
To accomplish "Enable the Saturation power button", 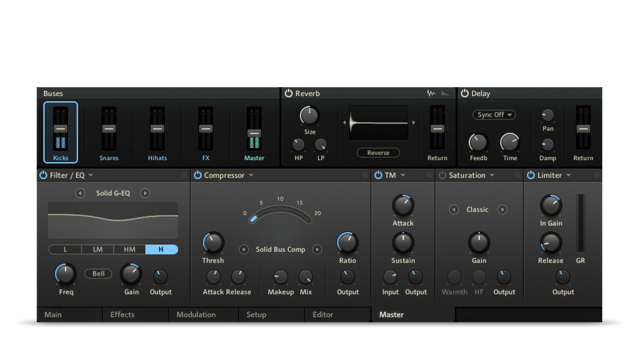I will pos(442,175).
